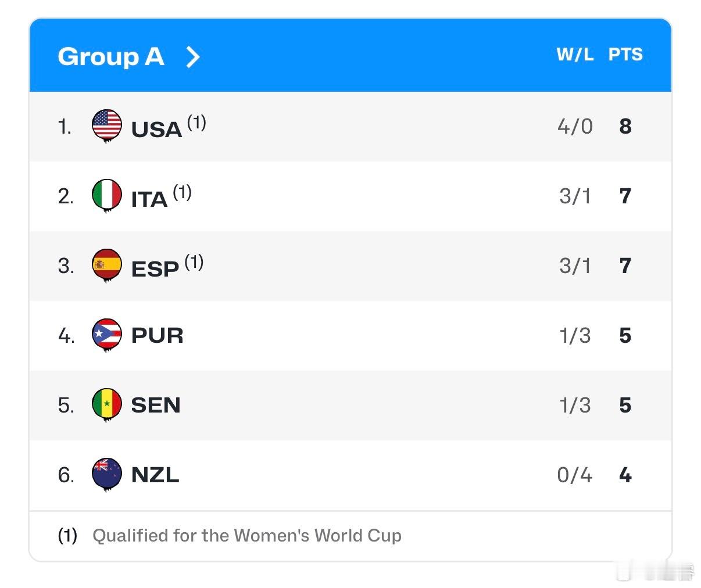Click the Senegal flag icon
The height and width of the screenshot is (588, 701).
point(107,404)
